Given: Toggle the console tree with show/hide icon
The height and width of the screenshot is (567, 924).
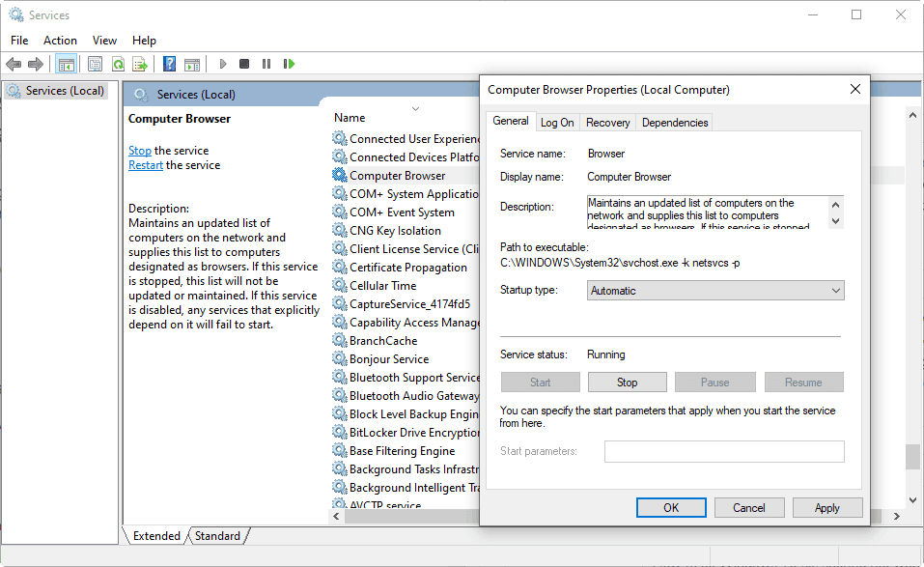Looking at the screenshot, I should pyautogui.click(x=66, y=64).
